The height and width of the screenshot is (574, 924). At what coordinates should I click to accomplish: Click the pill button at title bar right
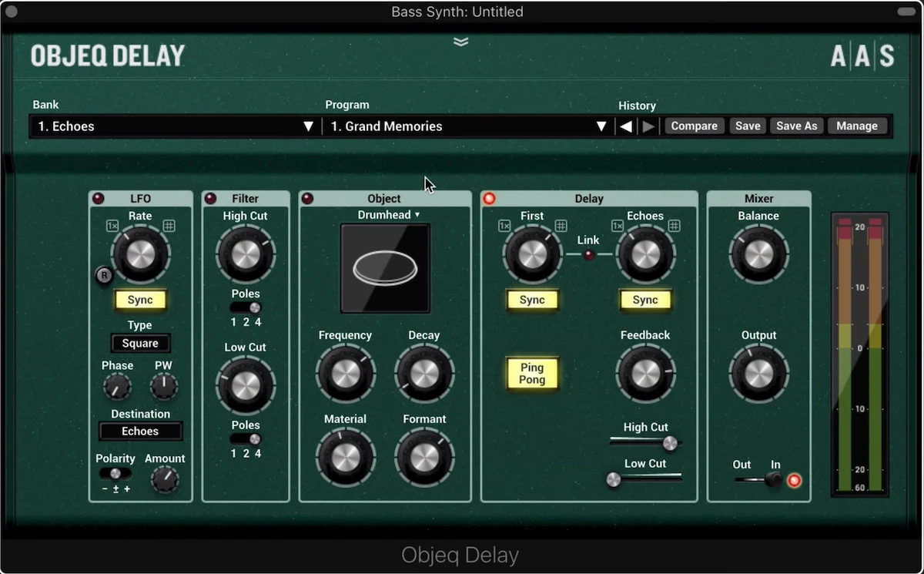coord(906,12)
